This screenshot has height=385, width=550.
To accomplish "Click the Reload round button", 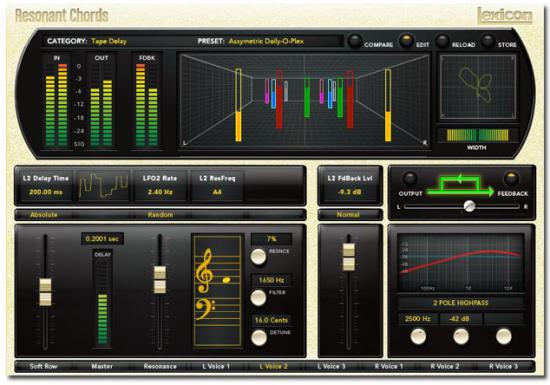I will 442,41.
